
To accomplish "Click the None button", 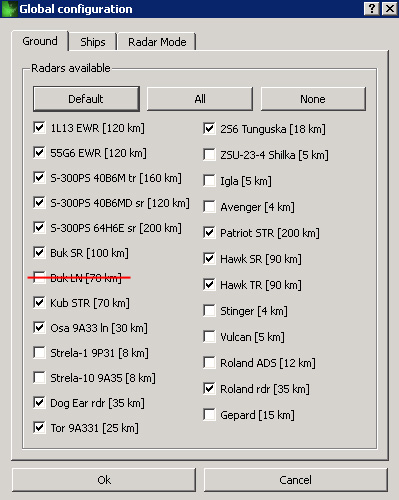I will click(x=313, y=99).
